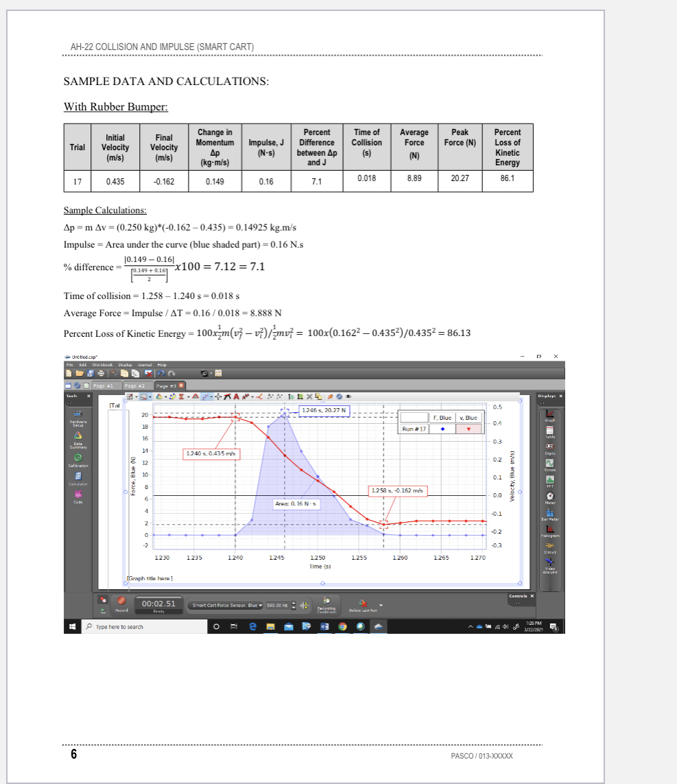Image resolution: width=677 pixels, height=784 pixels.
Task: Create a new Table display
Action: 550,431
